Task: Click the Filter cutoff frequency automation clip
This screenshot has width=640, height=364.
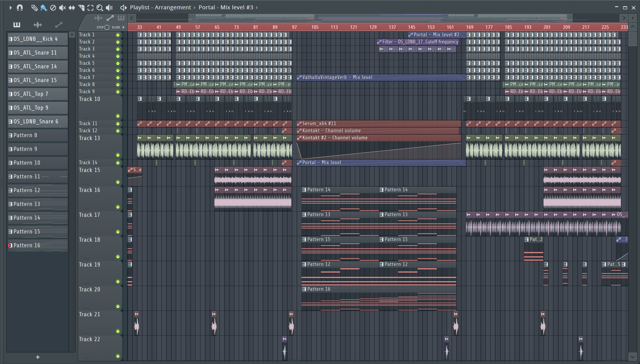Action: pyautogui.click(x=417, y=42)
